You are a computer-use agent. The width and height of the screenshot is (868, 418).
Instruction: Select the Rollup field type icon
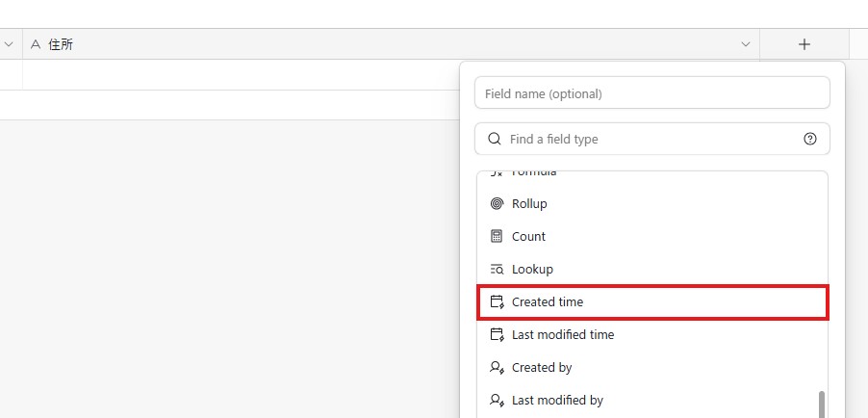click(x=497, y=204)
